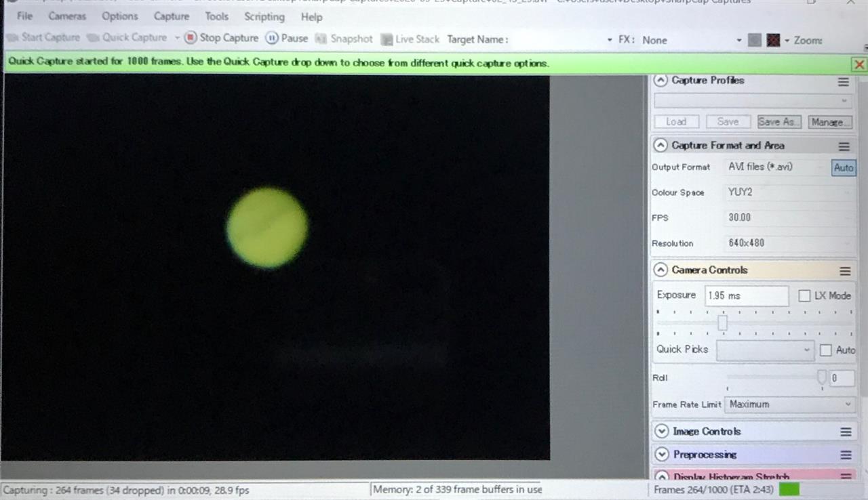
Task: Open the Tools menu
Action: click(x=217, y=16)
